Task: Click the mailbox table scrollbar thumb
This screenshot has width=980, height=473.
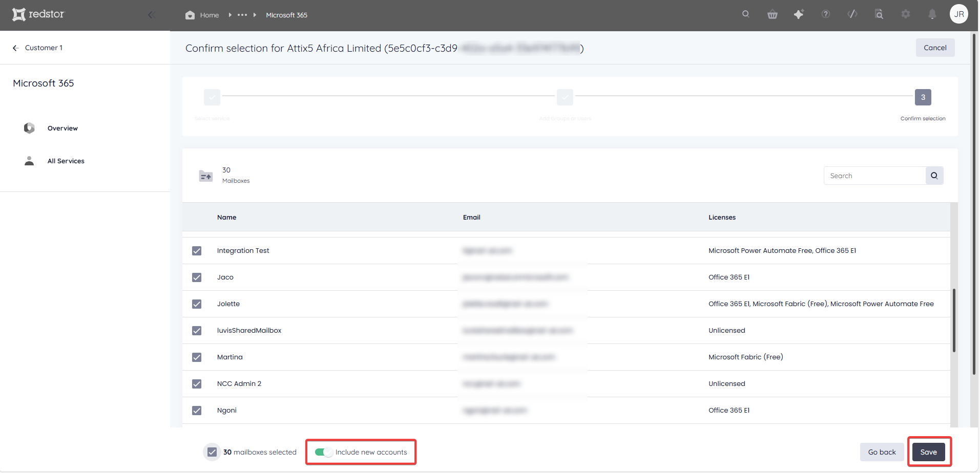Action: pyautogui.click(x=954, y=320)
